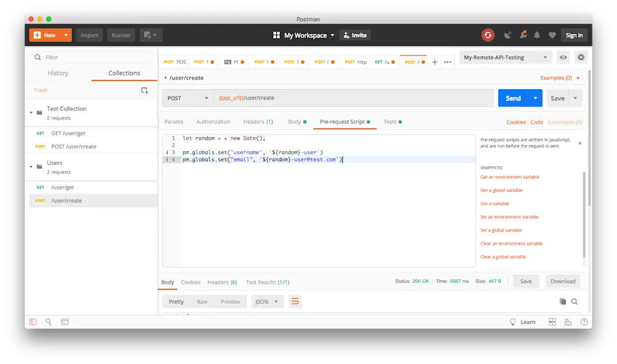Toggle the sidebar from status bar
Viewport: 617px width, 364px height.
(33, 322)
